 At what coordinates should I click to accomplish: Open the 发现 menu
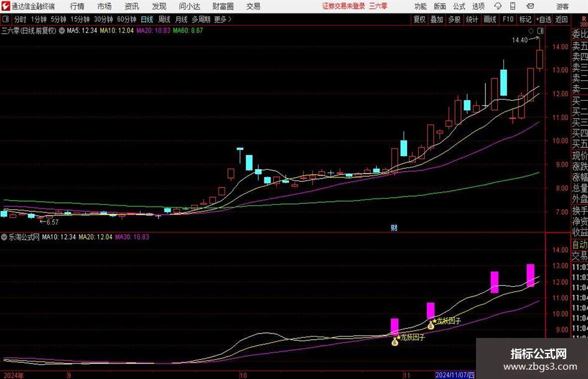159,6
